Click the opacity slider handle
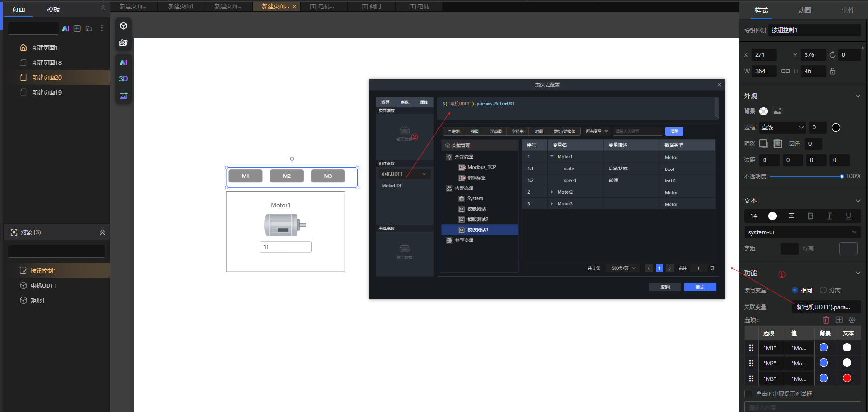 (x=842, y=176)
